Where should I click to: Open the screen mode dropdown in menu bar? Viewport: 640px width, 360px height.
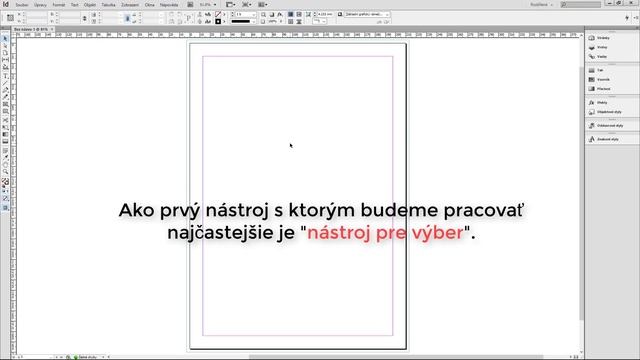pos(247,5)
